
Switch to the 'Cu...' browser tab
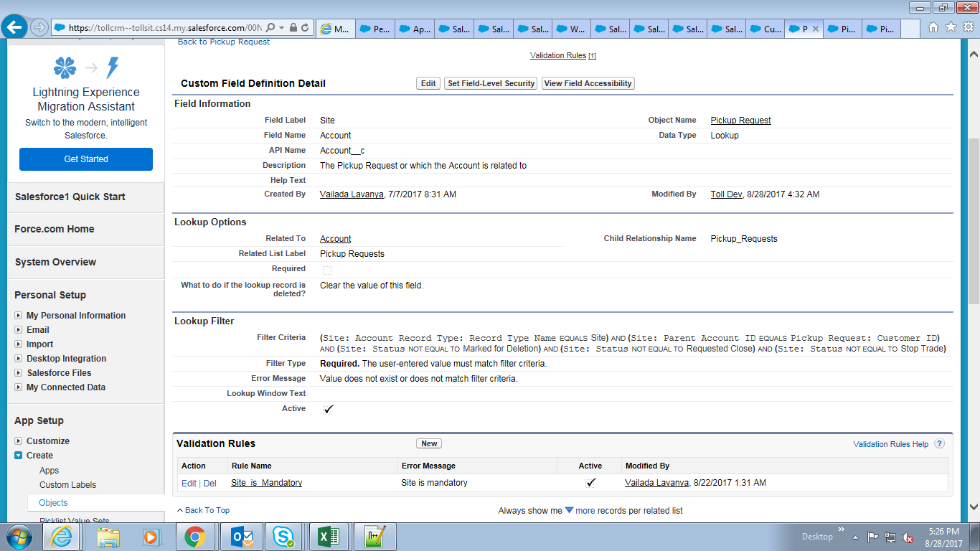(764, 29)
